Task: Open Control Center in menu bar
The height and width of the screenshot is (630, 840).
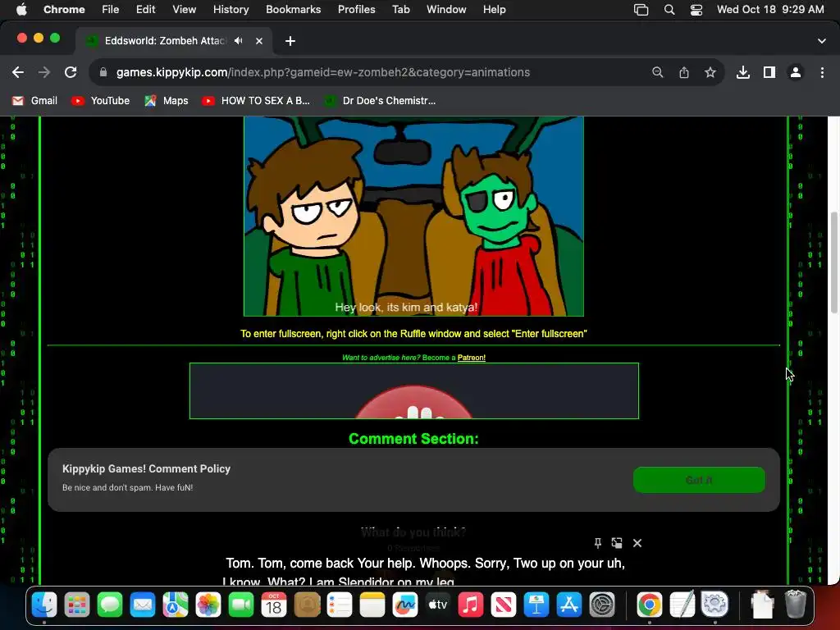Action: click(696, 9)
